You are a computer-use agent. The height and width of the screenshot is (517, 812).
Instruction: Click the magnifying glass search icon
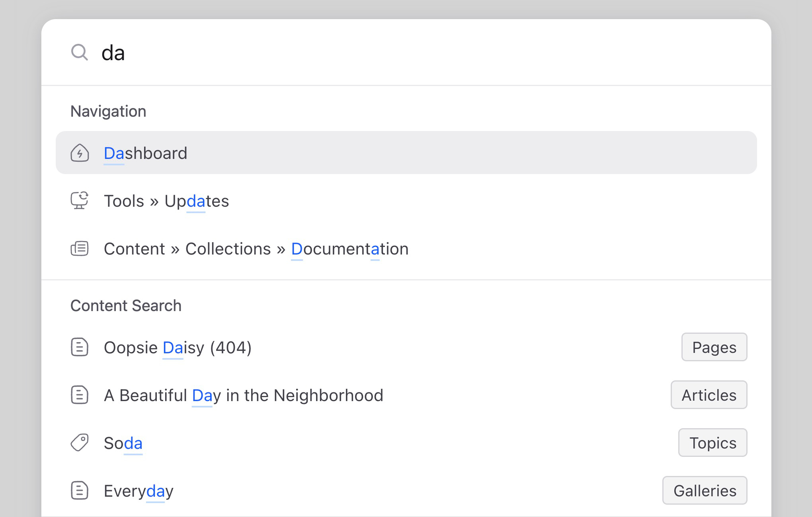(79, 52)
